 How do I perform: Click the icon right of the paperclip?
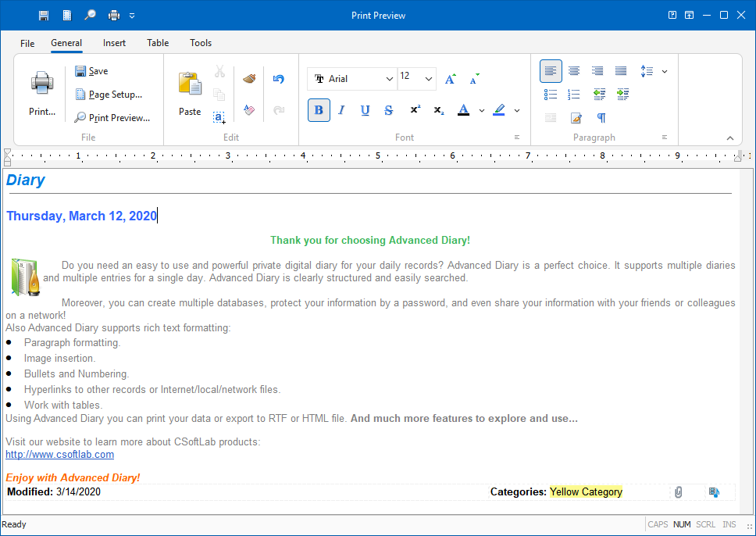pyautogui.click(x=714, y=492)
